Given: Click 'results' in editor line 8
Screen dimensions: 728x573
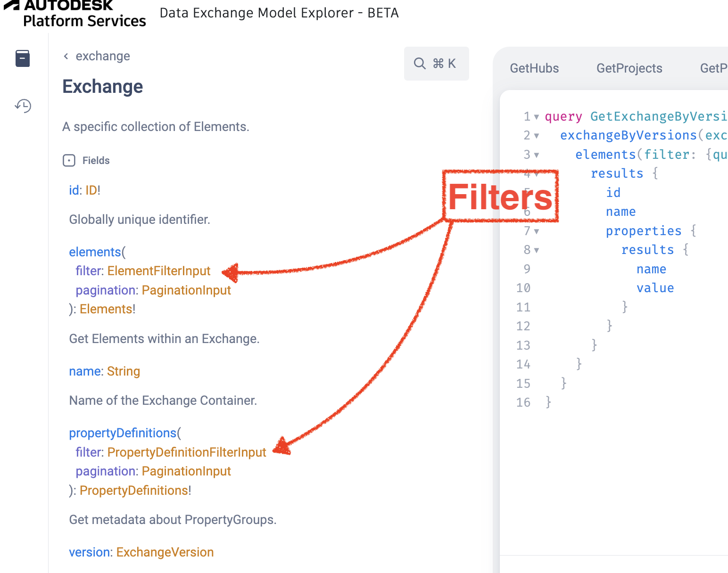Looking at the screenshot, I should tap(647, 250).
